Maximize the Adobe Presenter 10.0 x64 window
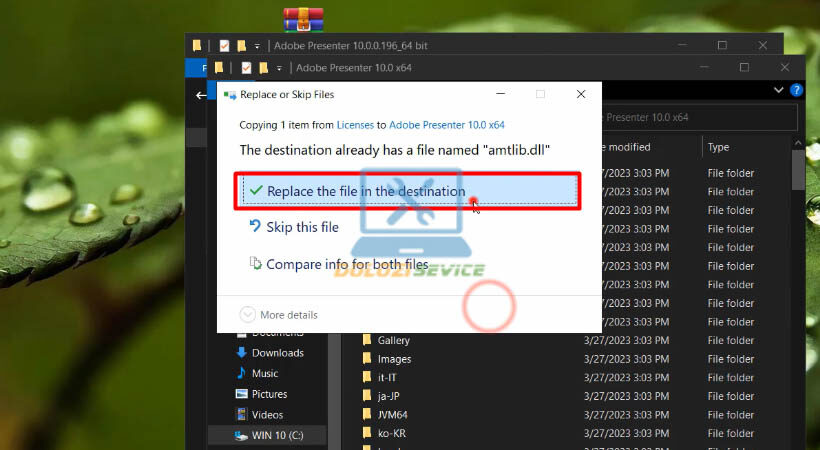Image resolution: width=820 pixels, height=450 pixels. tap(744, 68)
